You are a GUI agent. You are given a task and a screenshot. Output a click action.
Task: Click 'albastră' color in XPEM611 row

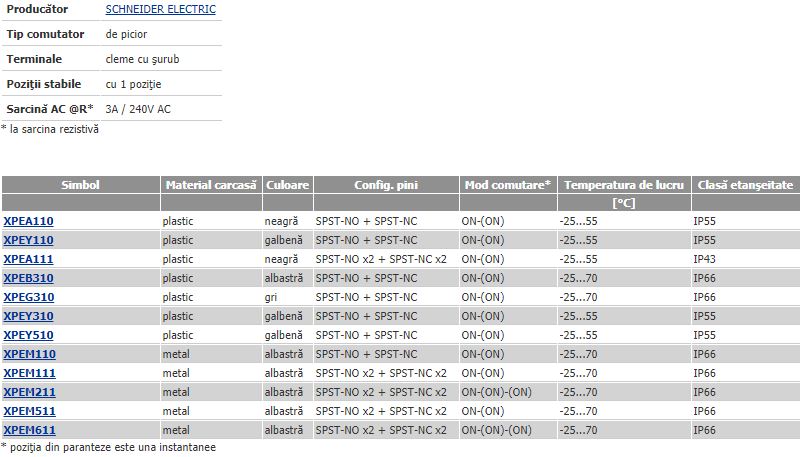point(284,430)
